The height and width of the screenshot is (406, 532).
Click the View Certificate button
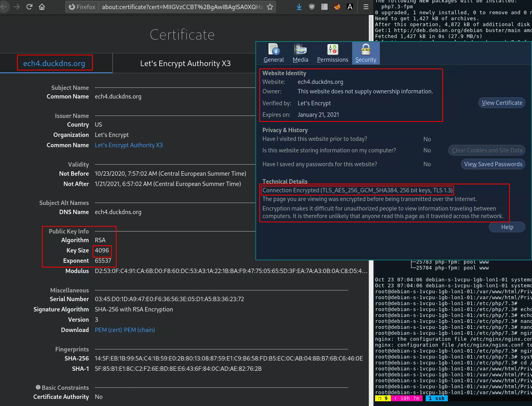point(502,103)
